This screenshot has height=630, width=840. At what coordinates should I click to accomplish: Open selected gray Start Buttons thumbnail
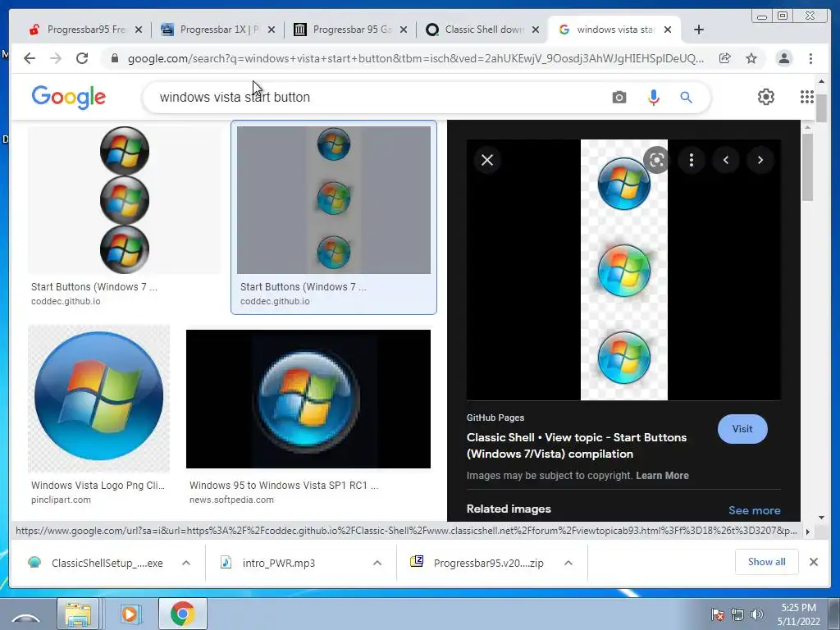334,200
